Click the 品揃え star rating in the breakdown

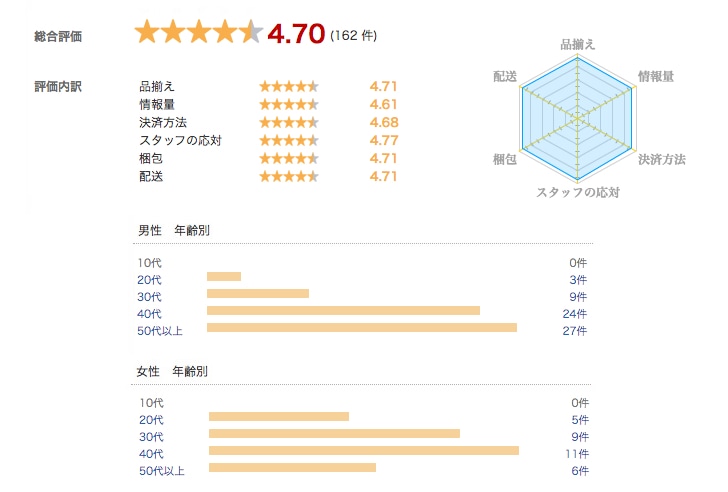(288, 86)
